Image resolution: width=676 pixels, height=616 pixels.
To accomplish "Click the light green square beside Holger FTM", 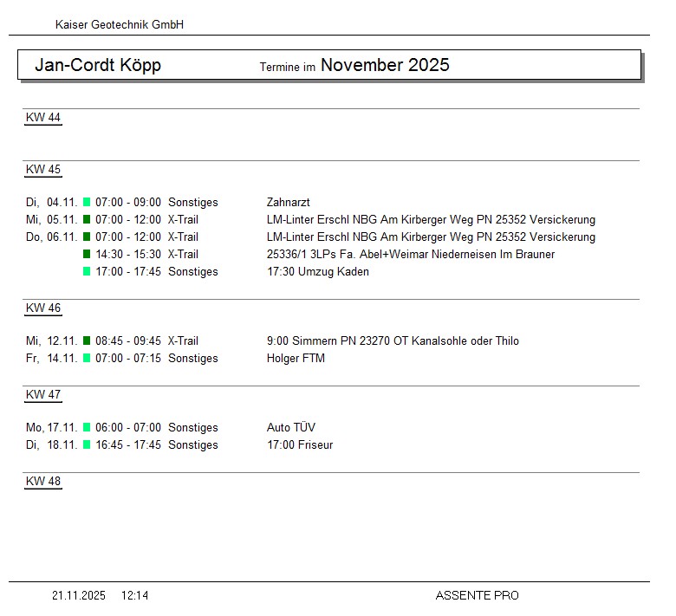I will [x=87, y=358].
